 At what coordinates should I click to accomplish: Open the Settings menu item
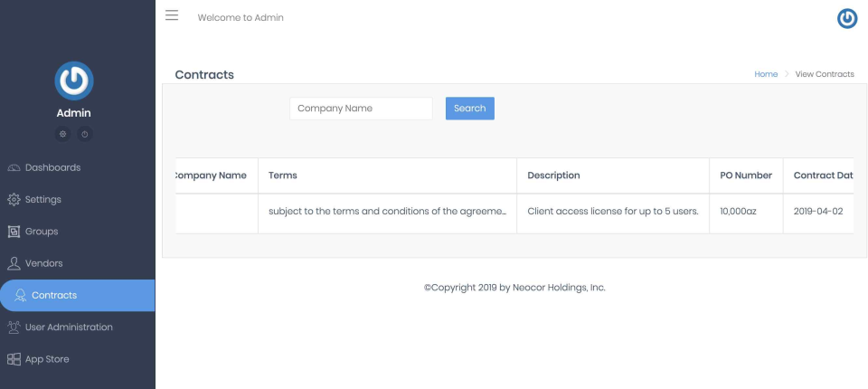tap(78, 200)
